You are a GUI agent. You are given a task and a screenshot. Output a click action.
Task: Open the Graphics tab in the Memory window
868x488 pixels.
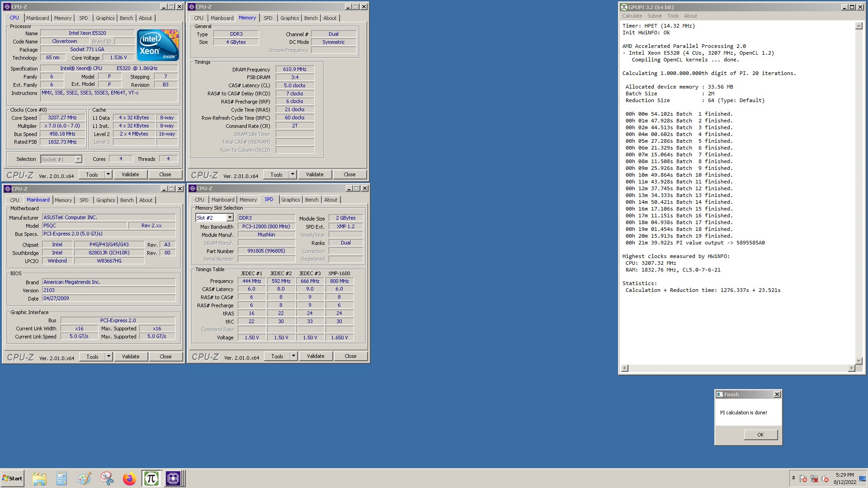[289, 18]
